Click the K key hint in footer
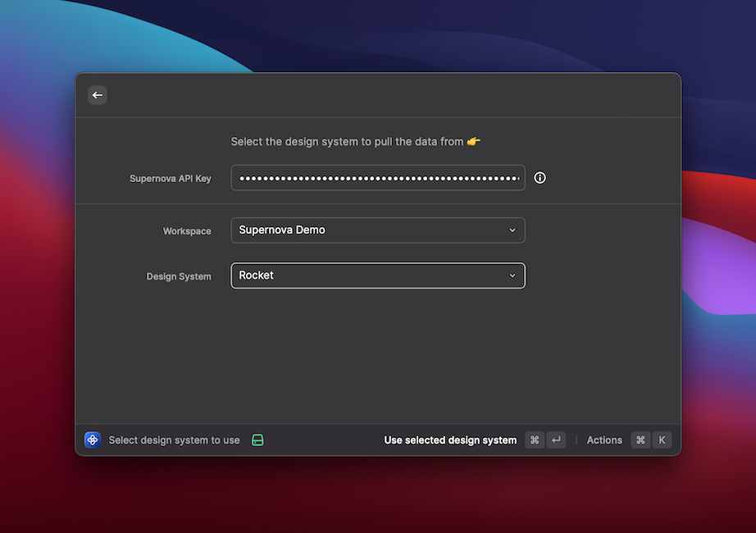Screen dimensions: 756x533 click(x=662, y=440)
